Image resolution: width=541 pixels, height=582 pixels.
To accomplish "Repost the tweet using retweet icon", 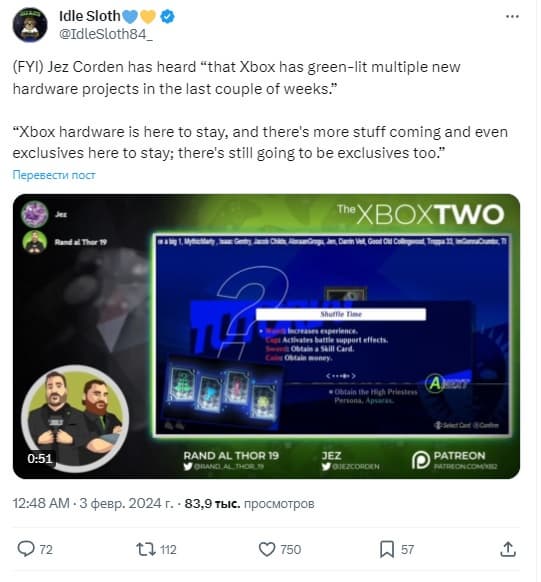I will pos(146,549).
